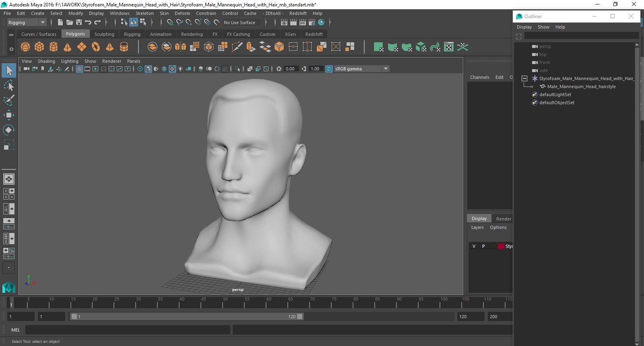This screenshot has width=644, height=346.
Task: Create a polygon sphere from the shelf
Action: 25,47
